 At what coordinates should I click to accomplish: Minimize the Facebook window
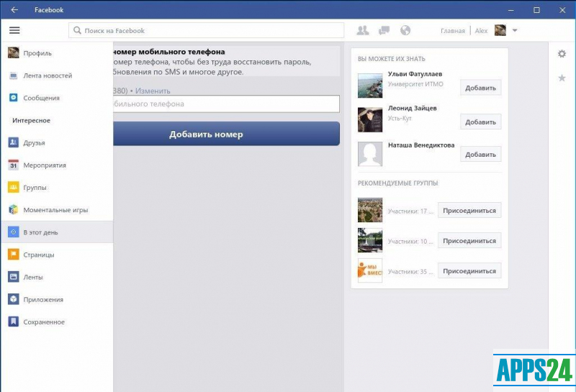point(511,10)
